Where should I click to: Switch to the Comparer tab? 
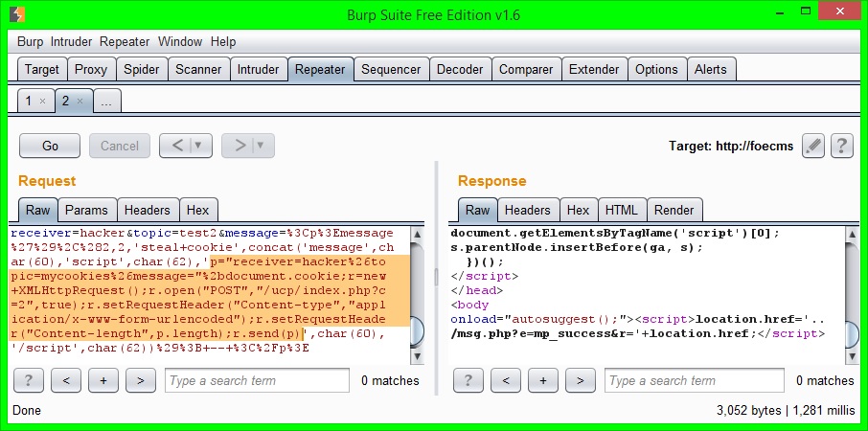(x=526, y=70)
